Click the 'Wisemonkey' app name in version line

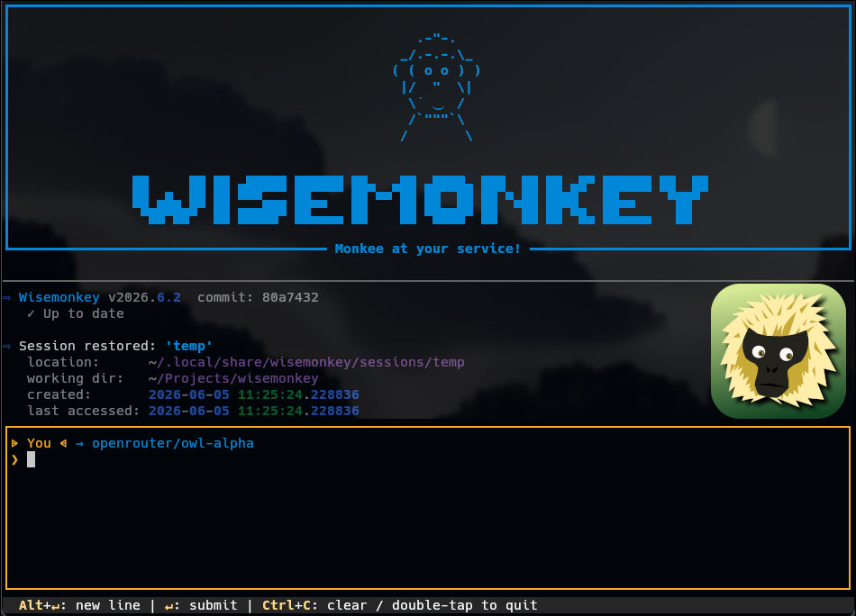59,297
